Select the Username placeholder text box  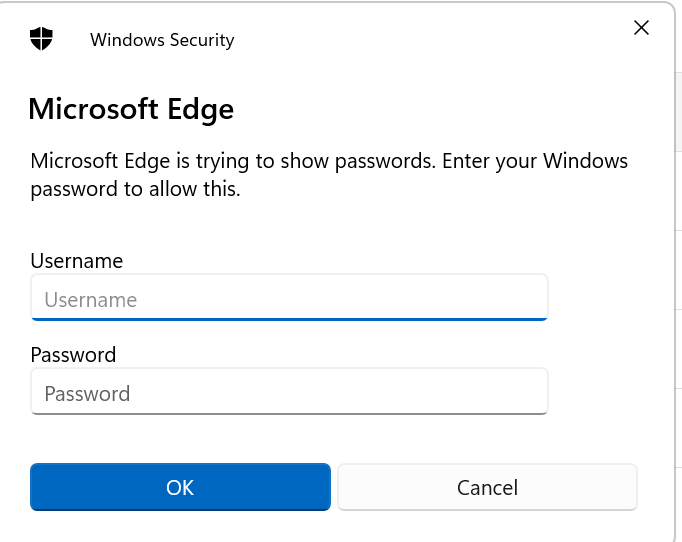click(x=289, y=299)
